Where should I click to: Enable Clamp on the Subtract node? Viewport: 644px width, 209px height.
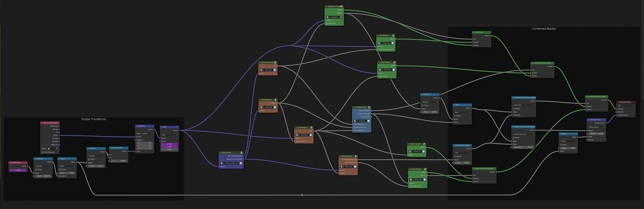click(x=36, y=170)
